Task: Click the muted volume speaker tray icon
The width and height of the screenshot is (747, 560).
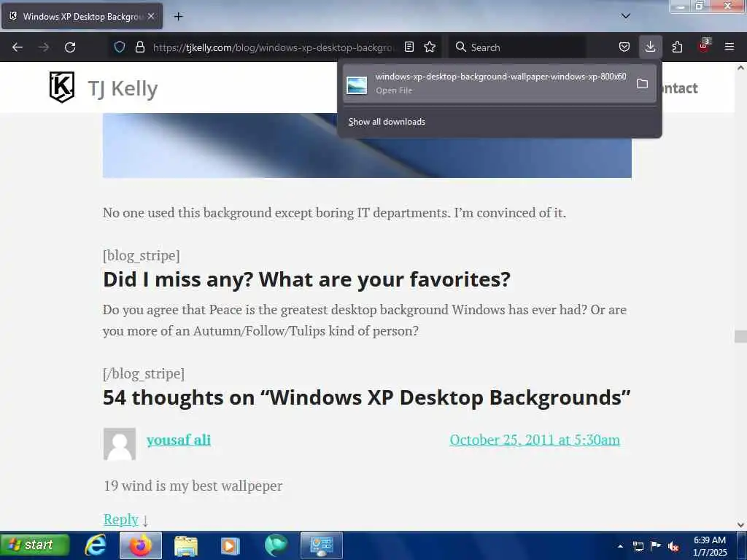Action: (673, 546)
